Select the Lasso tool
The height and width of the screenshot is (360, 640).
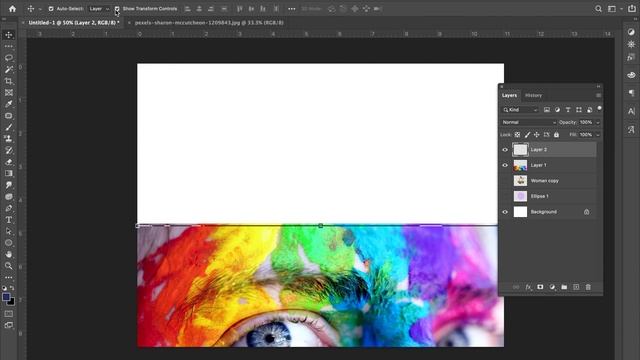point(9,58)
